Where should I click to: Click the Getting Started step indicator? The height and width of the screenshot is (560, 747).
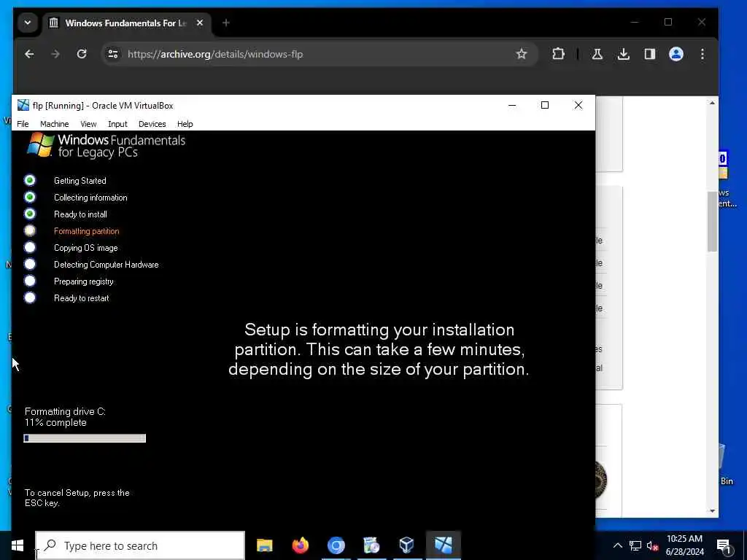(29, 181)
